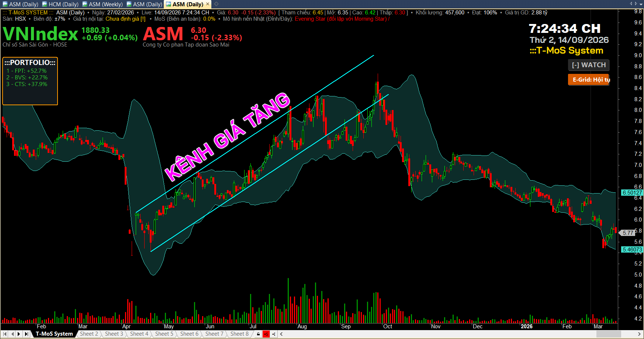Click the padlock lock icon beside sheet tabs
The image size is (644, 339).
click(259, 334)
